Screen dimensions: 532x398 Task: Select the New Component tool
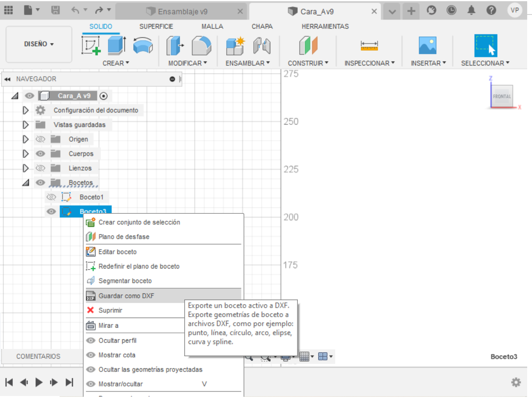[235, 45]
